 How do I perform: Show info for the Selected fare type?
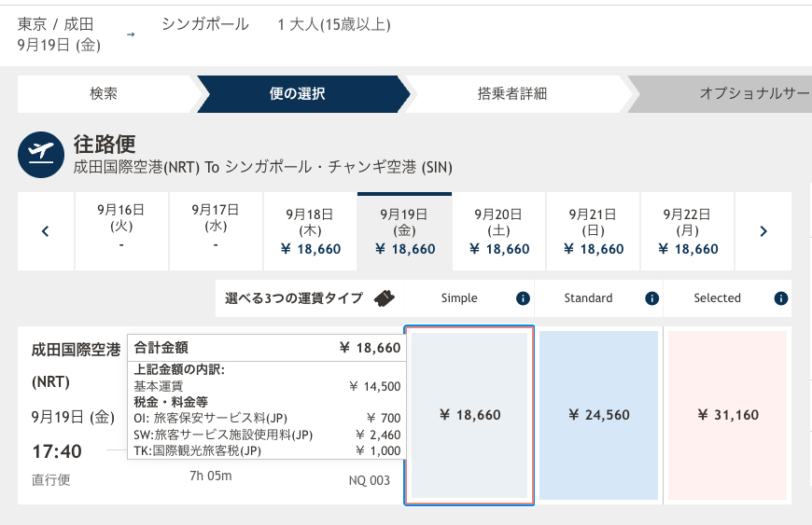pos(780,298)
